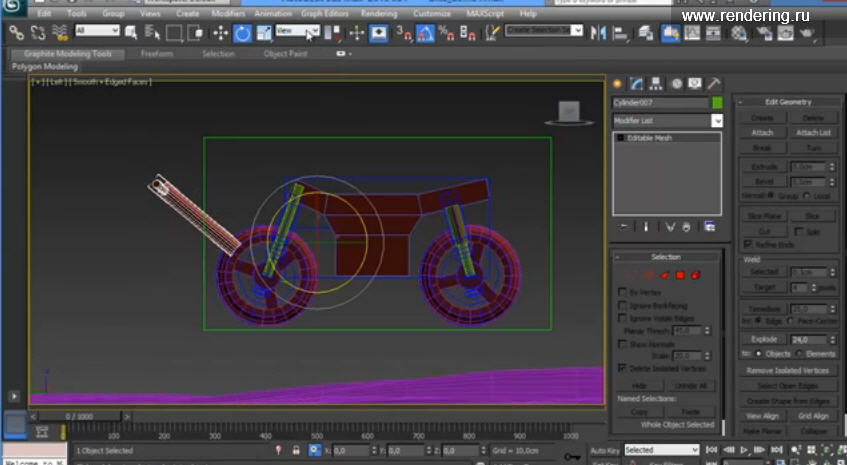
Task: Activate the Select and Scale tool
Action: tap(264, 33)
